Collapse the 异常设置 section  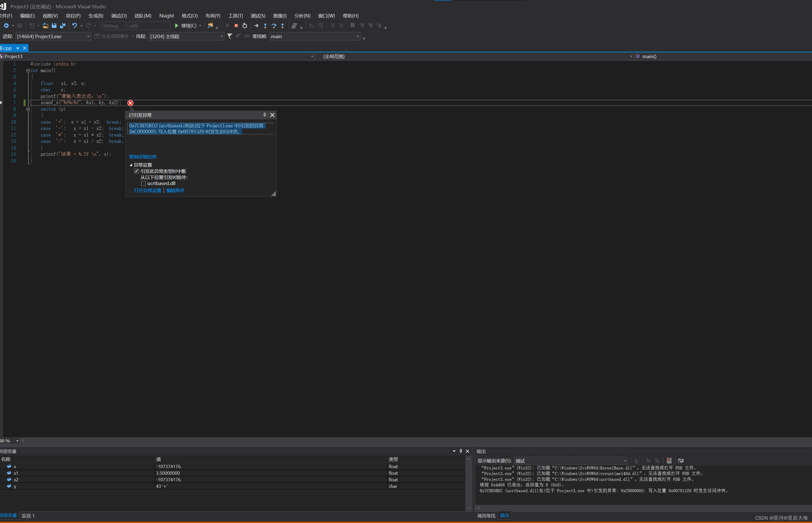click(131, 165)
